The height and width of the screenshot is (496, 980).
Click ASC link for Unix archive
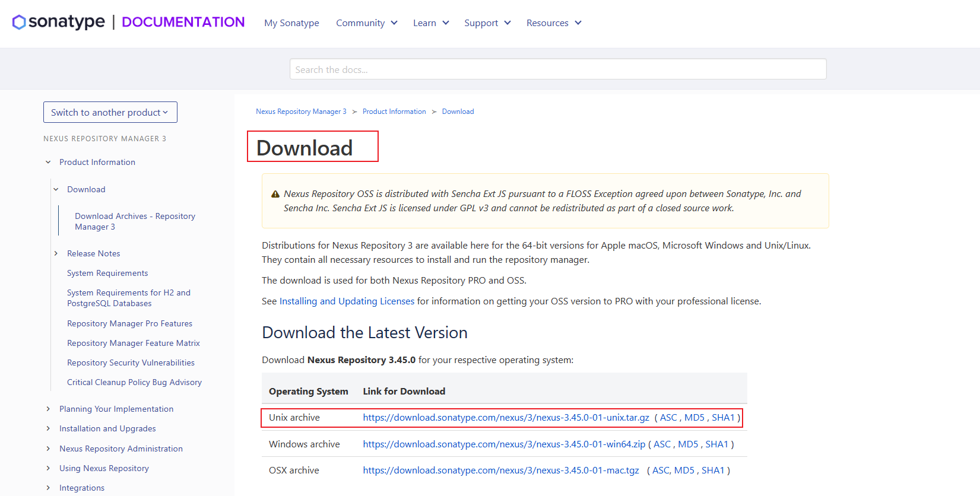click(668, 418)
